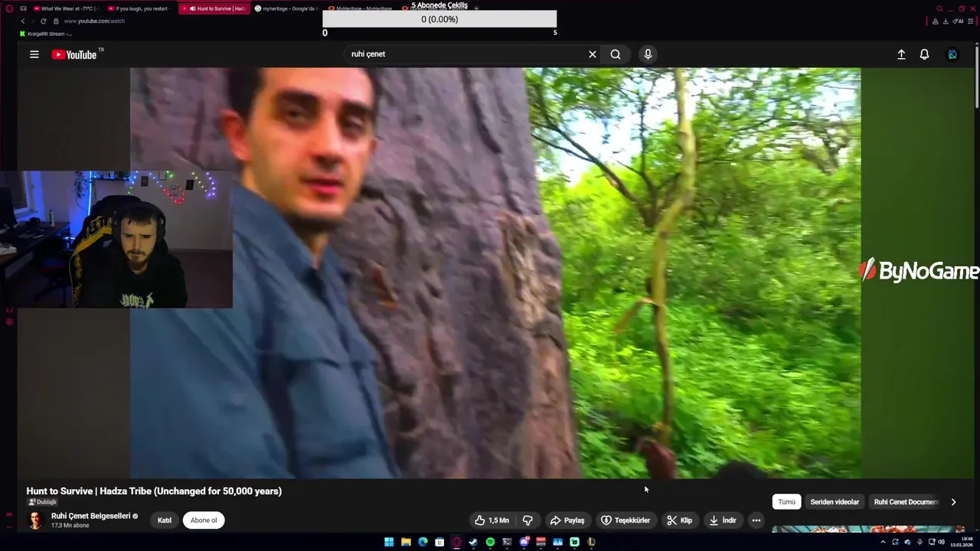Open the terminal icon in the taskbar
The height and width of the screenshot is (551, 980).
[x=507, y=542]
